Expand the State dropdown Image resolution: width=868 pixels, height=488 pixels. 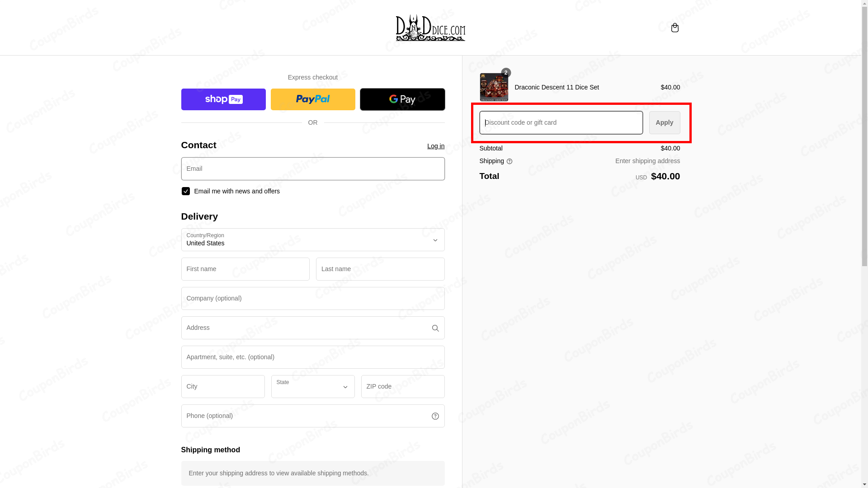(x=312, y=386)
